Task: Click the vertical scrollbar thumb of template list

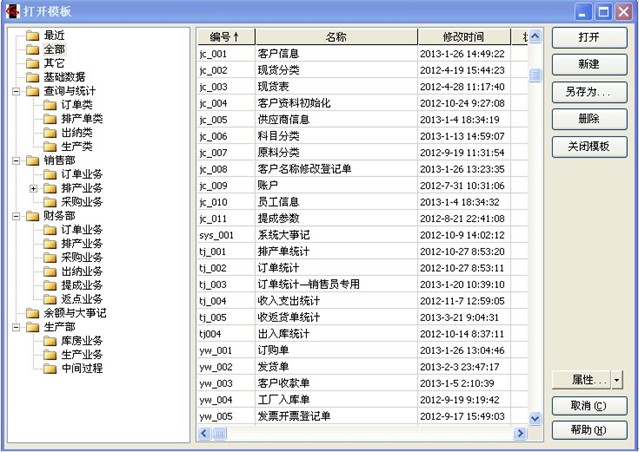Action: pyautogui.click(x=535, y=76)
